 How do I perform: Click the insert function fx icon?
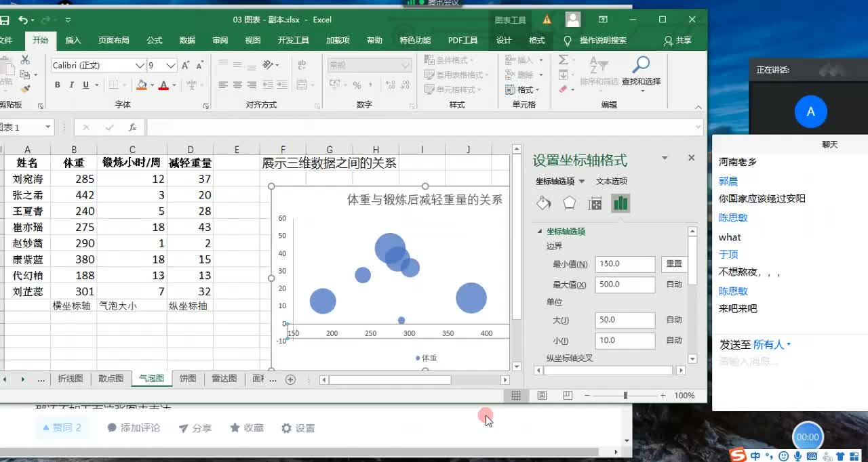pyautogui.click(x=132, y=127)
